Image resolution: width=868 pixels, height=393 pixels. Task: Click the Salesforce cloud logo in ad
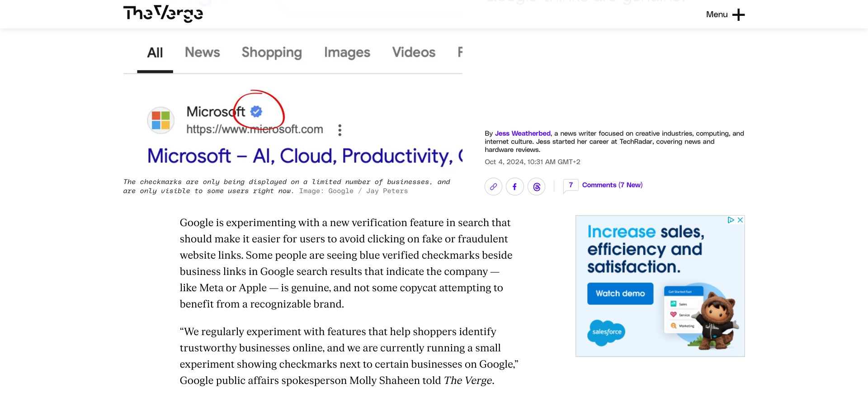coord(606,332)
